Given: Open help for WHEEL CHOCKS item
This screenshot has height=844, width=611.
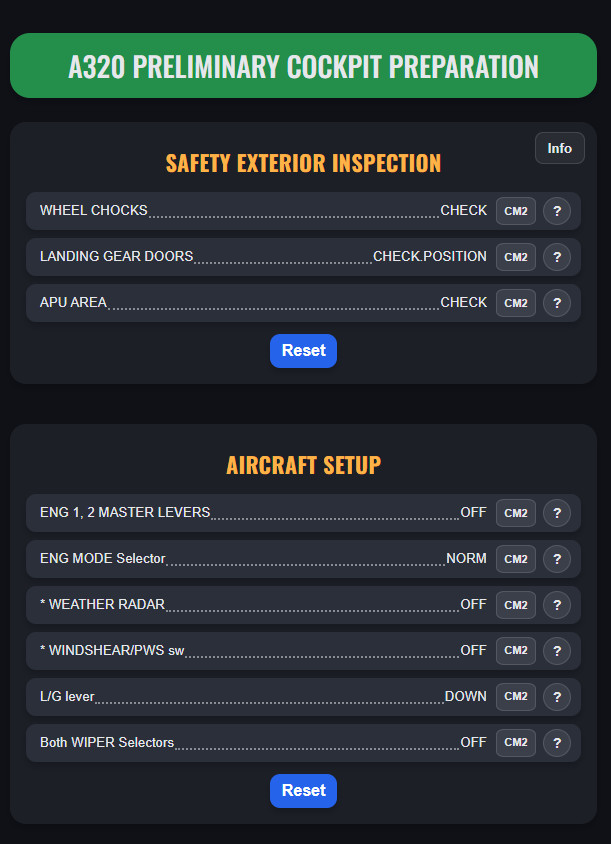Looking at the screenshot, I should click(557, 211).
